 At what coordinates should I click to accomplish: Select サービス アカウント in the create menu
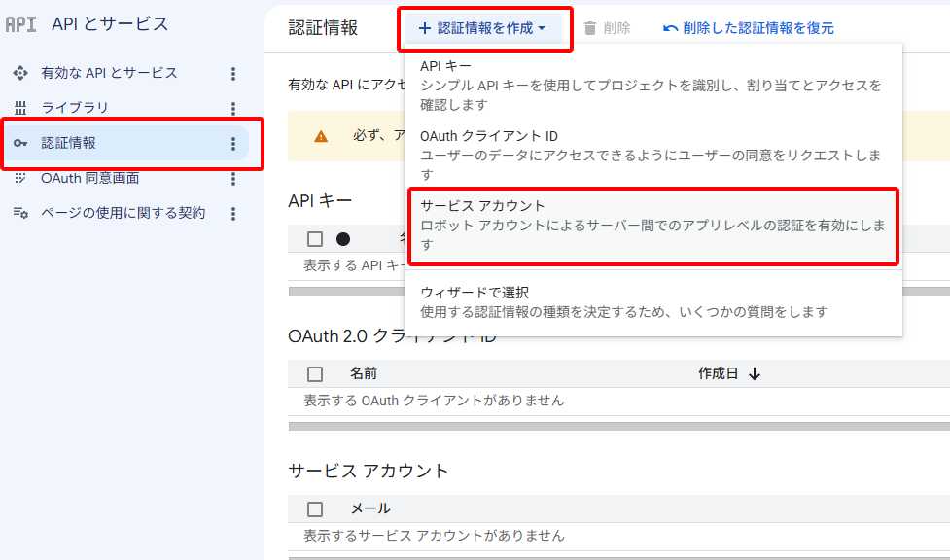653,226
